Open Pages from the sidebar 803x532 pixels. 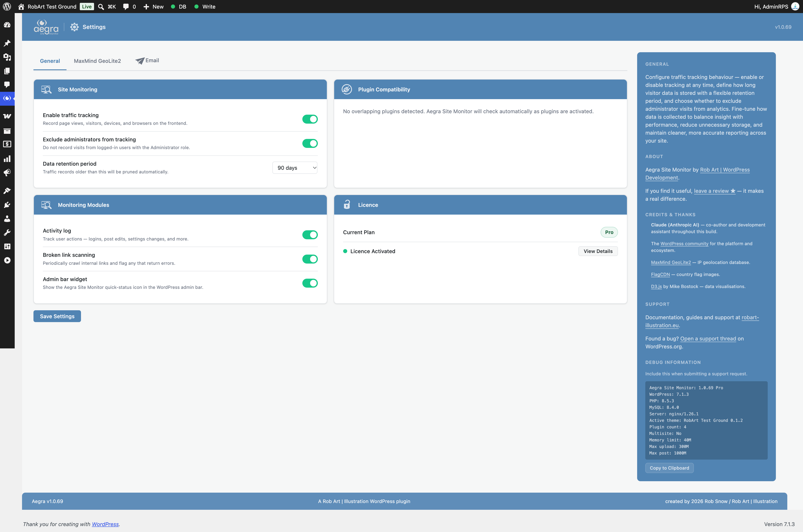tap(7, 71)
